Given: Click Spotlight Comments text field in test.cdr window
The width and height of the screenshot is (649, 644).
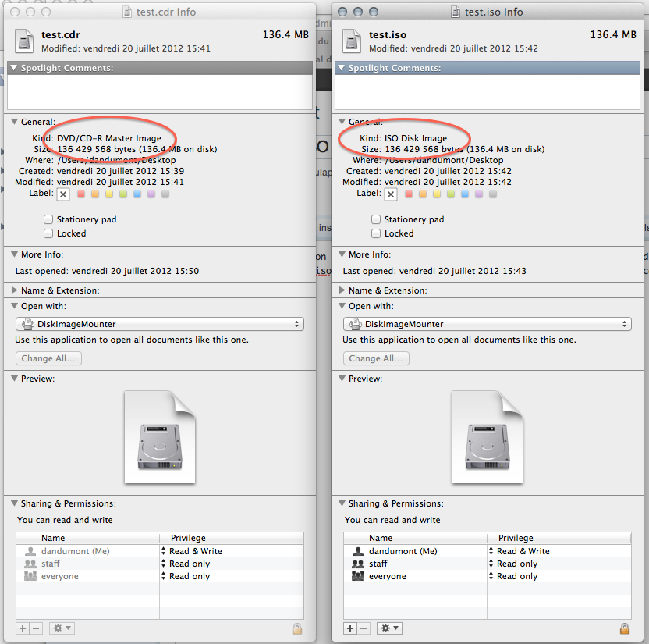Looking at the screenshot, I should click(x=159, y=92).
